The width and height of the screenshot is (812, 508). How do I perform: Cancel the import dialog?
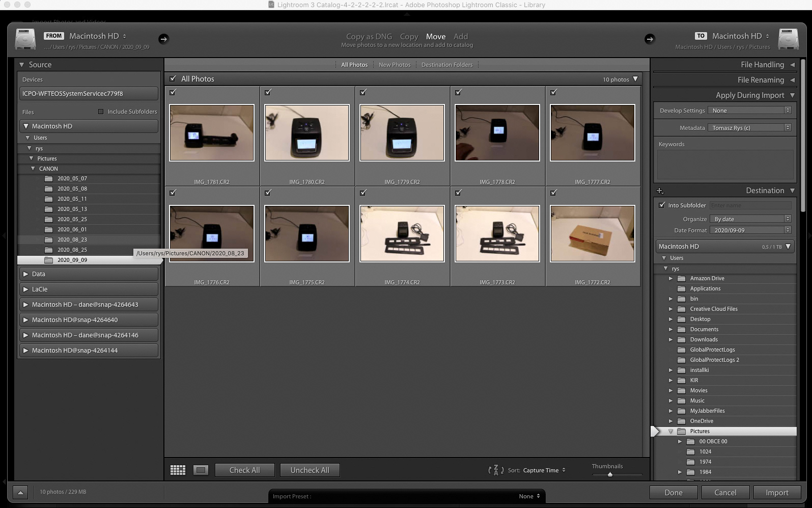pyautogui.click(x=725, y=493)
